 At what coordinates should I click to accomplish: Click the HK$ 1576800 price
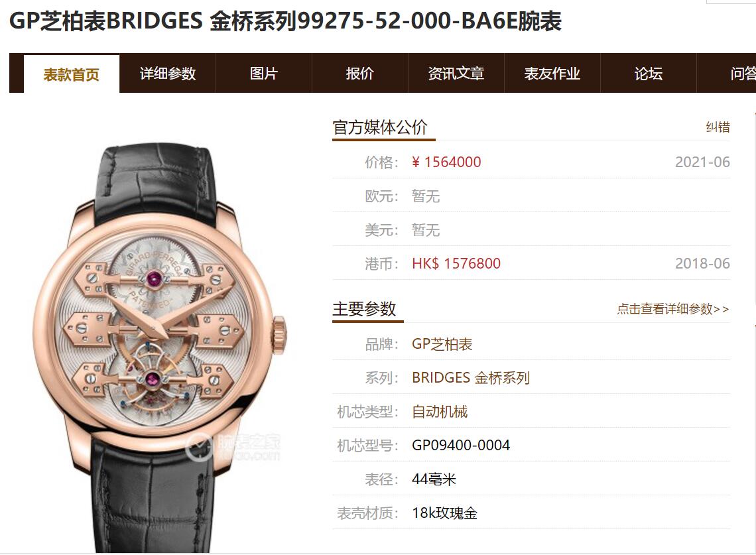(x=456, y=263)
